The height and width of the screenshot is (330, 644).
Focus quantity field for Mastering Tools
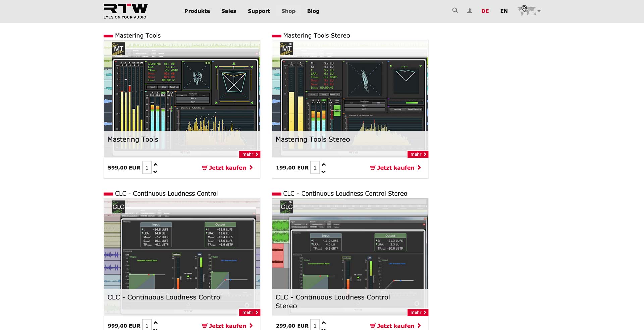pyautogui.click(x=147, y=168)
